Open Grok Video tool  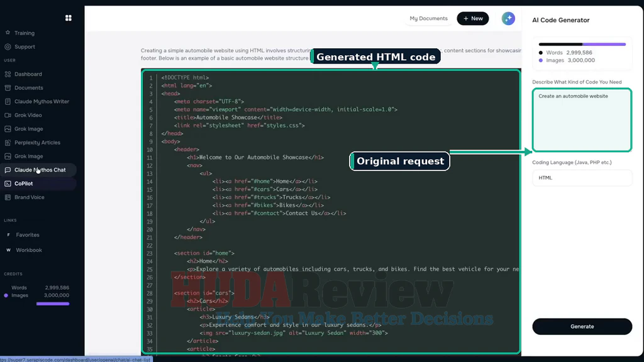[x=28, y=116]
